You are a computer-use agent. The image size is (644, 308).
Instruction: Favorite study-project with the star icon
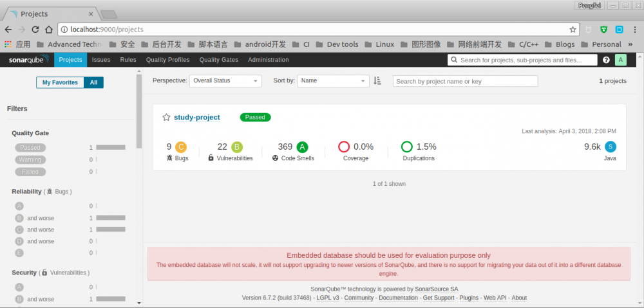(x=166, y=117)
